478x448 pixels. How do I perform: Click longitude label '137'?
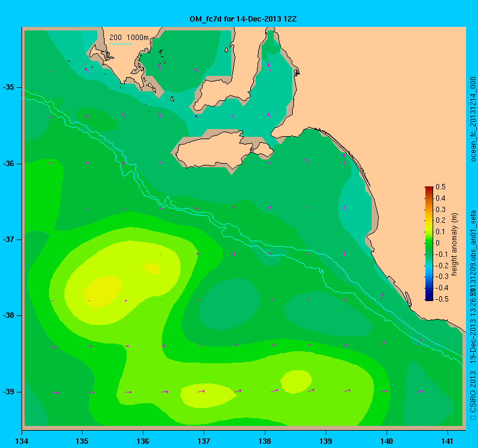pyautogui.click(x=204, y=441)
